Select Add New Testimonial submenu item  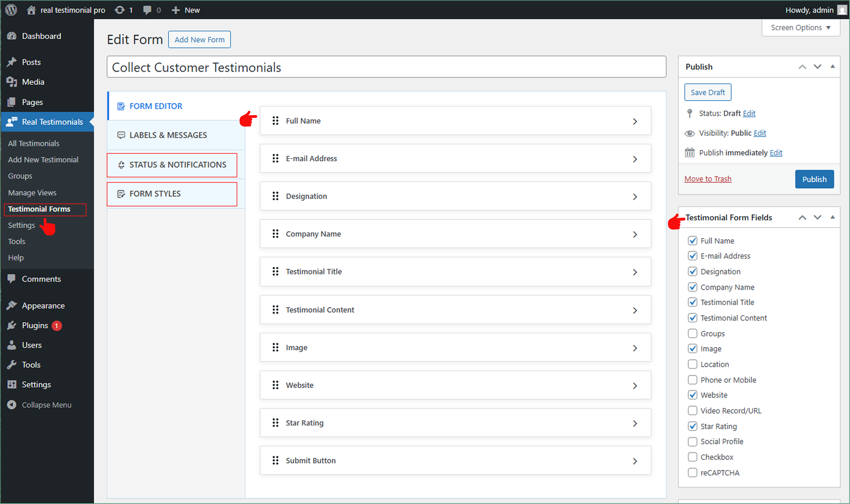coord(43,160)
